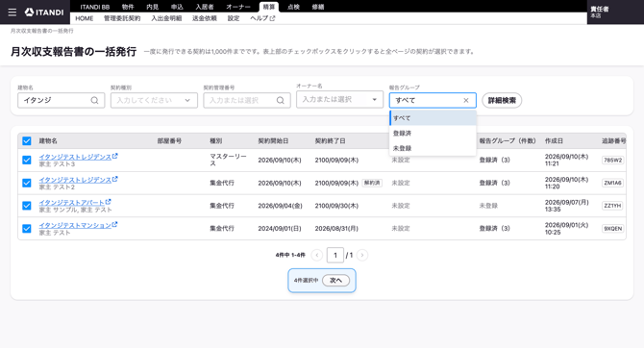Click the breadcrumb 月次収支報告書の一括発行
The height and width of the screenshot is (348, 644).
42,31
